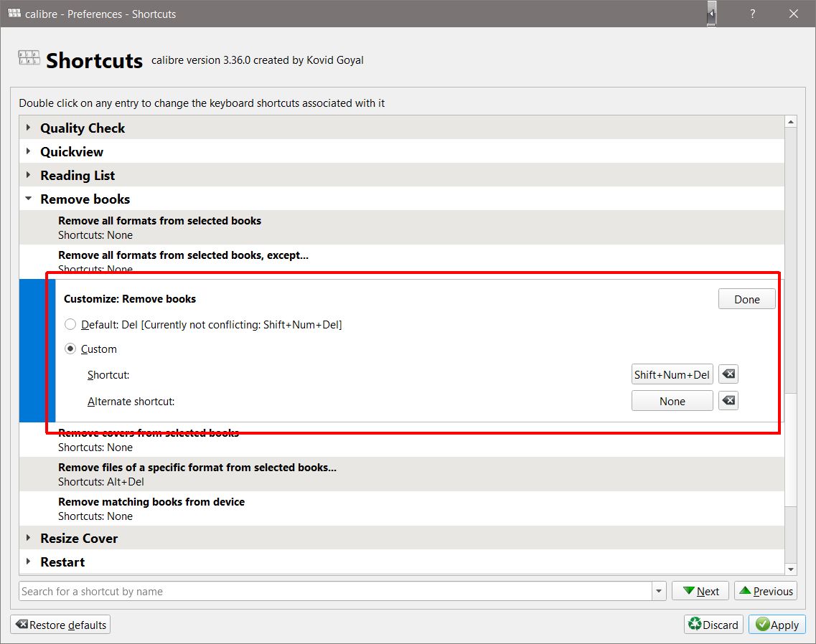This screenshot has height=644, width=816.
Task: Click the Previous up-arrow button
Action: pos(765,591)
